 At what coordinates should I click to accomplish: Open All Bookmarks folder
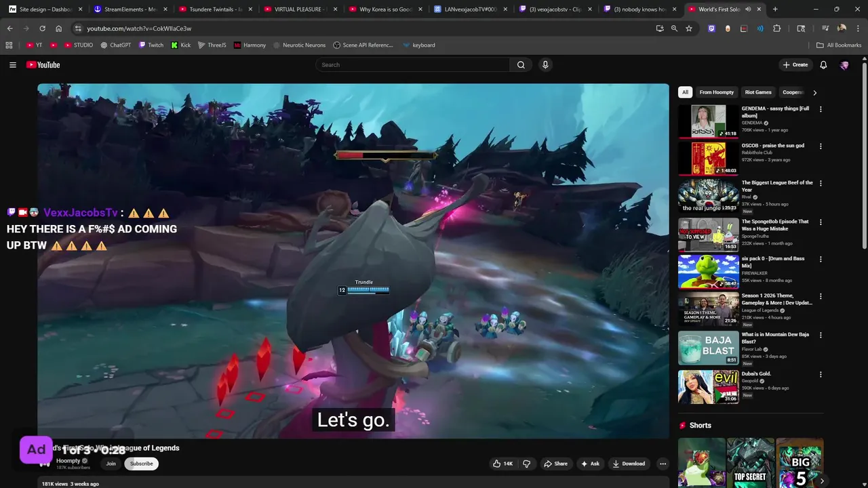[x=839, y=45]
